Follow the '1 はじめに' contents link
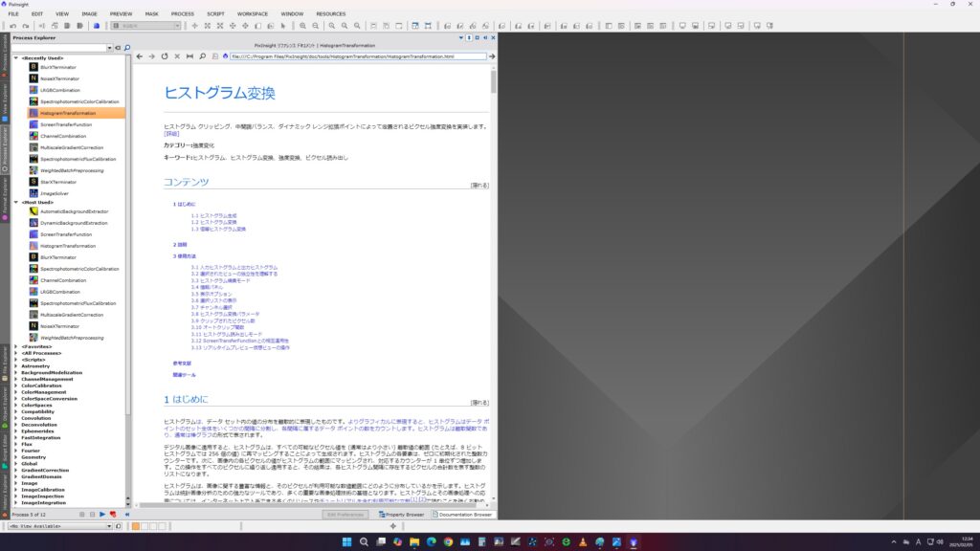Viewport: 980px width, 551px height. pyautogui.click(x=185, y=205)
